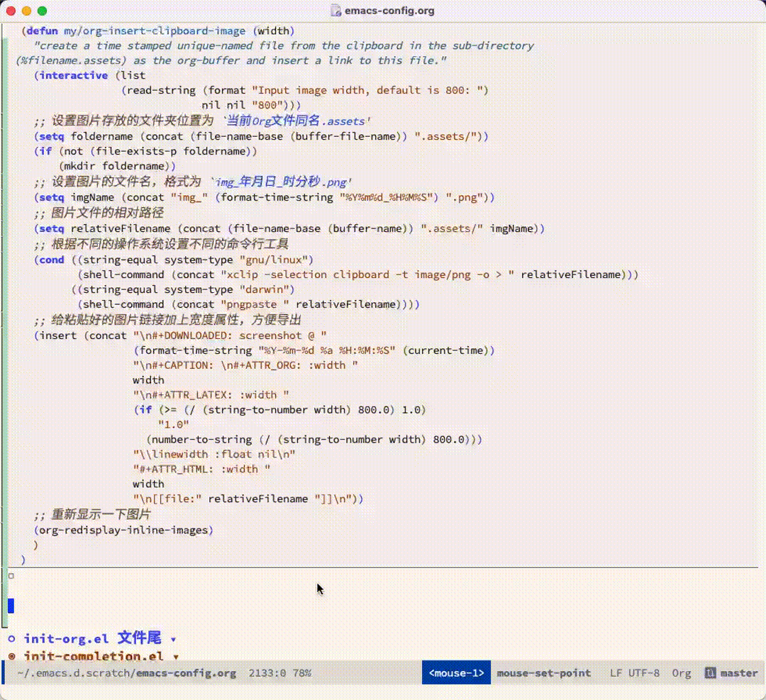Click the git branch icon beside master
Image resolution: width=766 pixels, height=700 pixels.
pos(710,672)
